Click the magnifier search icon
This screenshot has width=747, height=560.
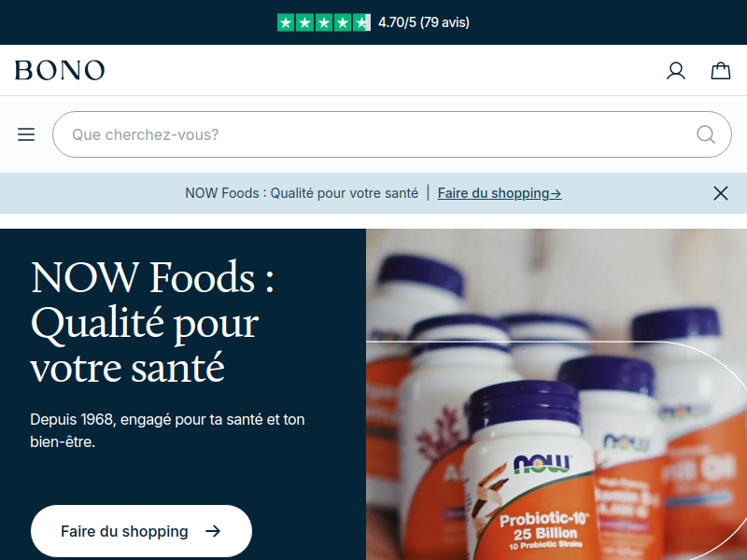pos(706,134)
